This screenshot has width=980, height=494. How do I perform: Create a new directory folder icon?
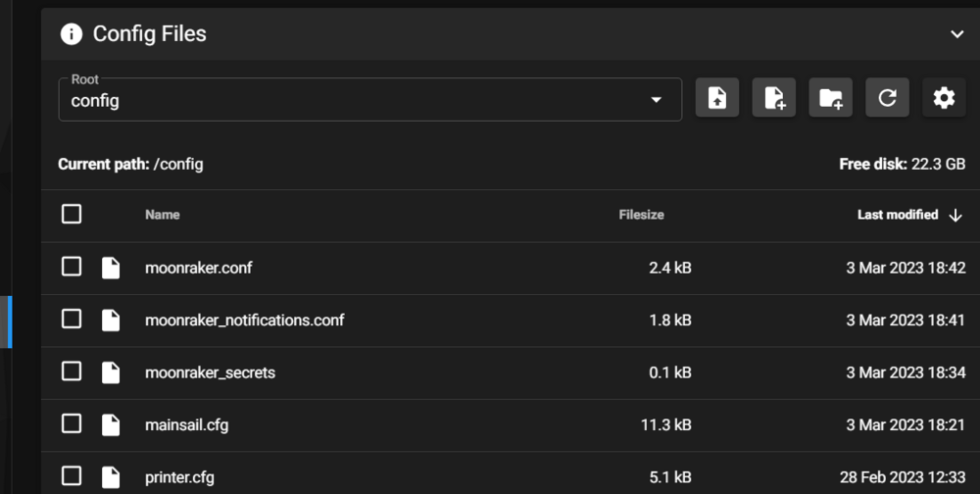point(831,98)
